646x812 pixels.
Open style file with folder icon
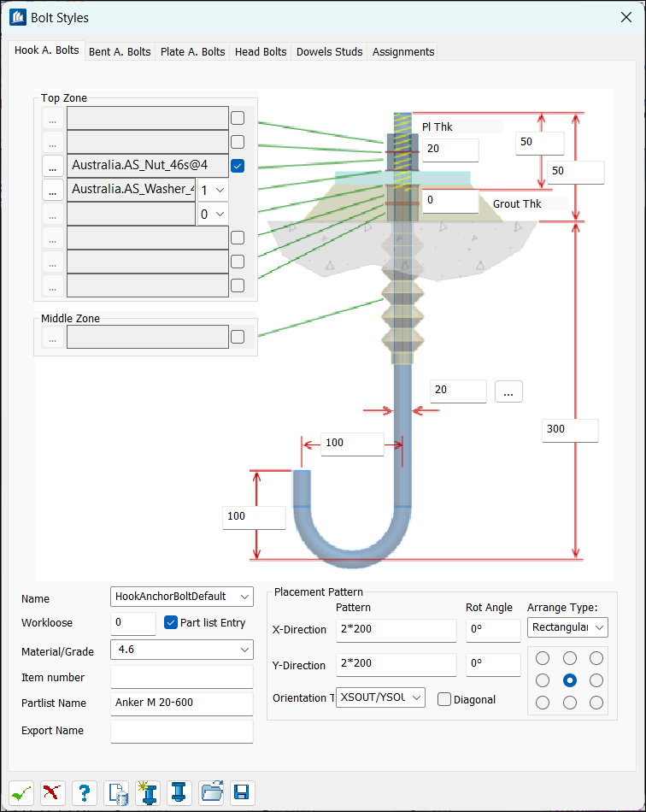tap(211, 792)
